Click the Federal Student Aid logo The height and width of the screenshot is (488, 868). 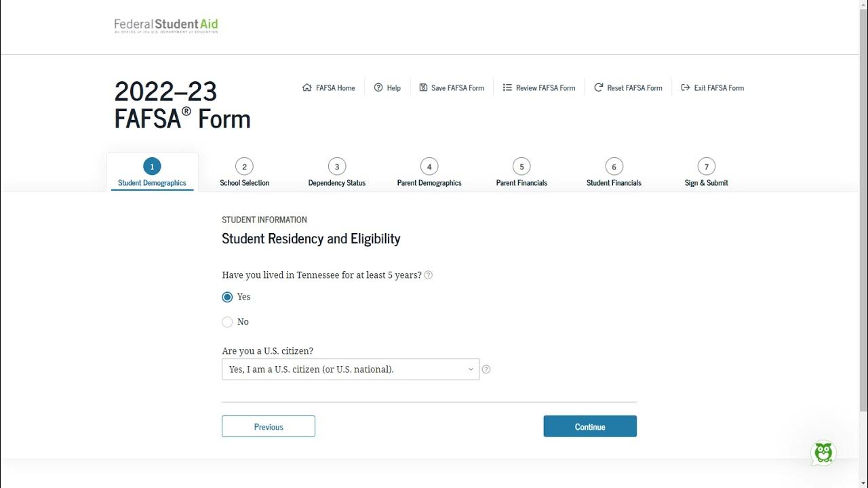click(166, 26)
